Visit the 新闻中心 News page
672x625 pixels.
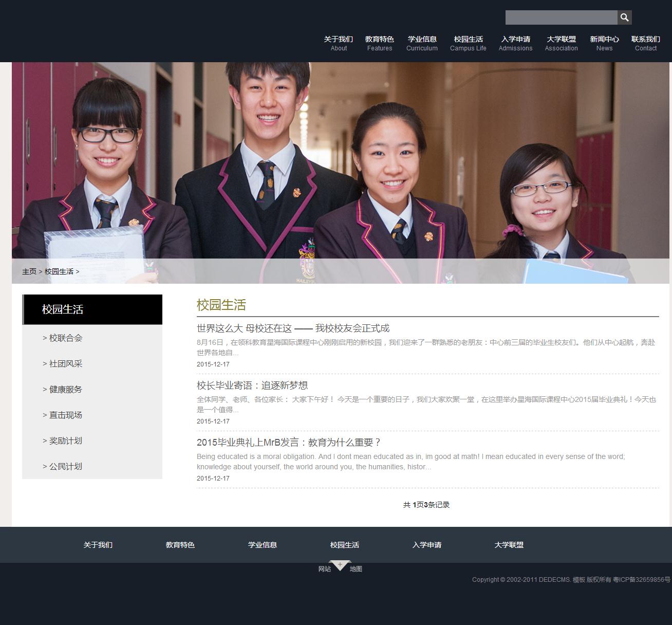604,43
